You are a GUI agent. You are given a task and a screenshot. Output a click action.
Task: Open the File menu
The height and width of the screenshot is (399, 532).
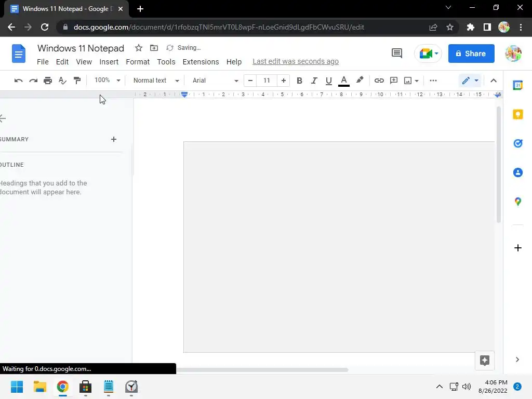pyautogui.click(x=43, y=62)
